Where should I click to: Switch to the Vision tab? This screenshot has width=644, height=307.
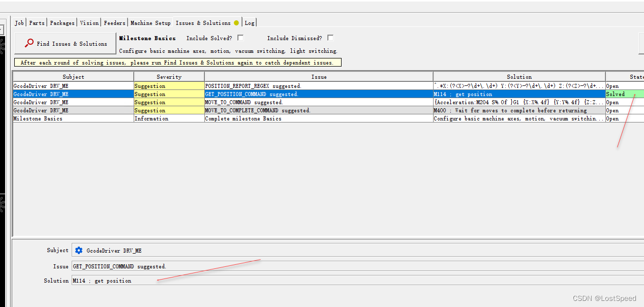[89, 22]
